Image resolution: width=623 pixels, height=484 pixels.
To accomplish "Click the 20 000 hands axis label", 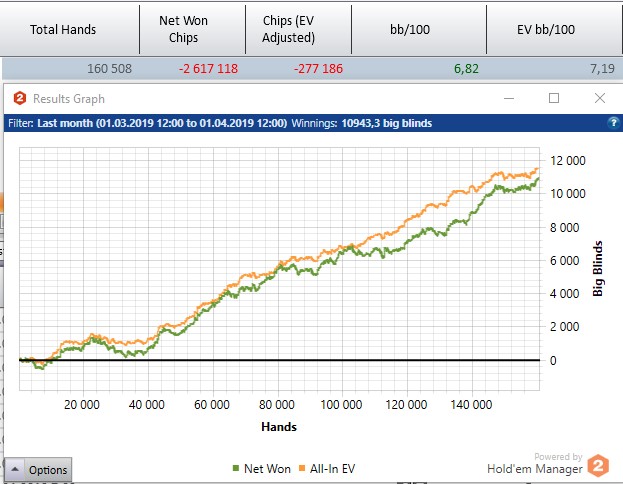I will point(82,405).
